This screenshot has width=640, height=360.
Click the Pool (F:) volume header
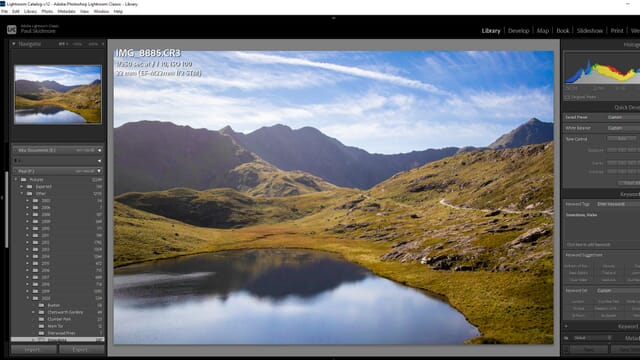tap(58, 171)
